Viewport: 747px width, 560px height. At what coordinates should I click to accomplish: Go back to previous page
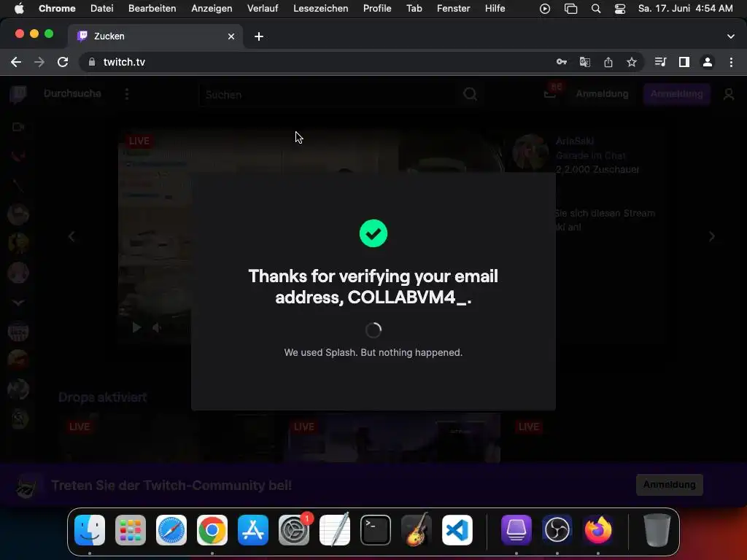(16, 62)
